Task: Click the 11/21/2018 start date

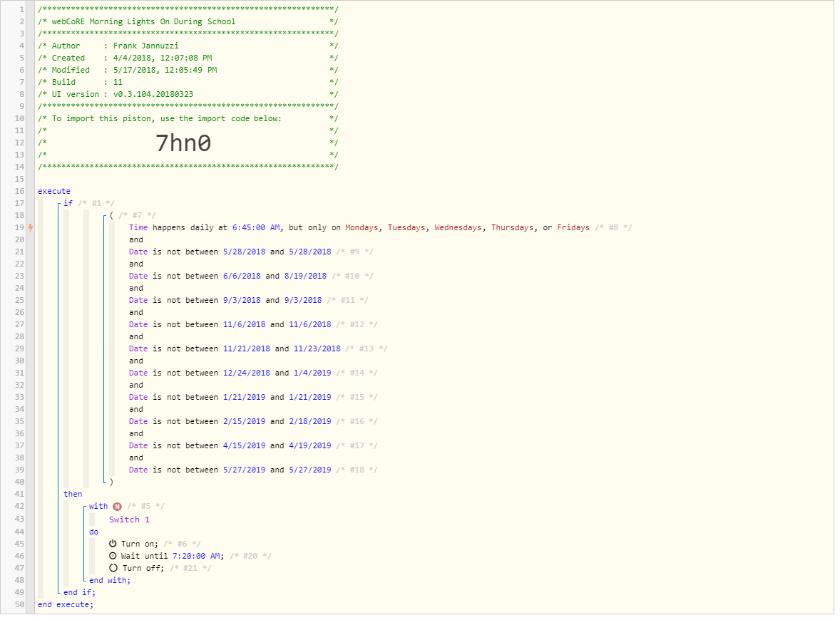Action: 247,350
